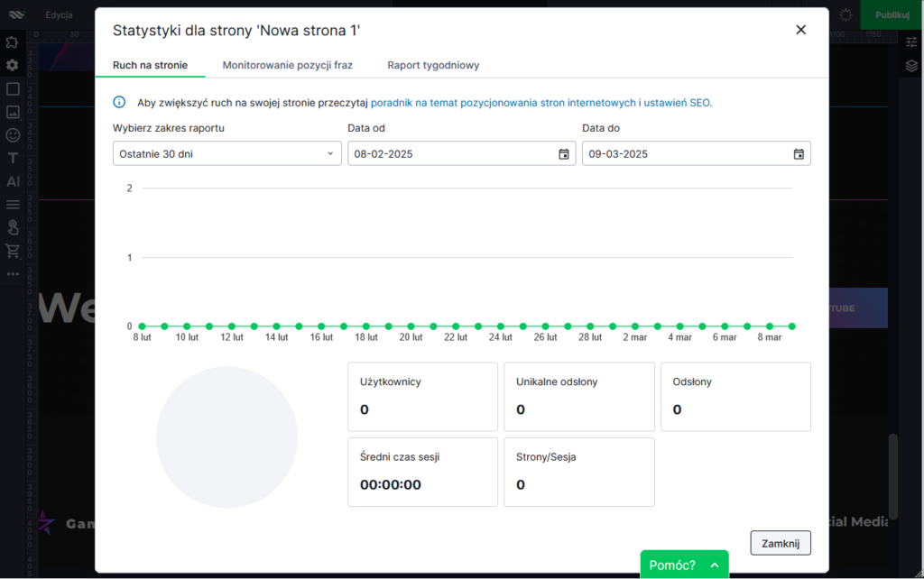The height and width of the screenshot is (579, 924).
Task: Open settings gear in left sidebar
Action: pos(13,65)
